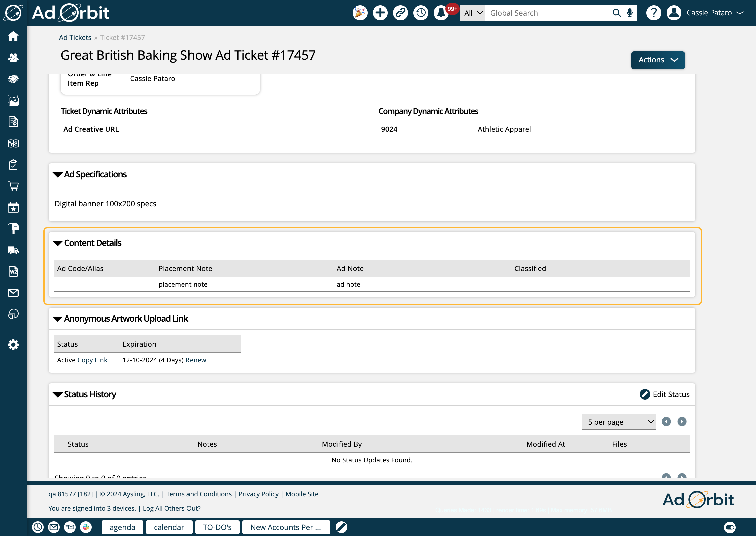Open the billing A/$ icon in sidebar

pyautogui.click(x=13, y=143)
